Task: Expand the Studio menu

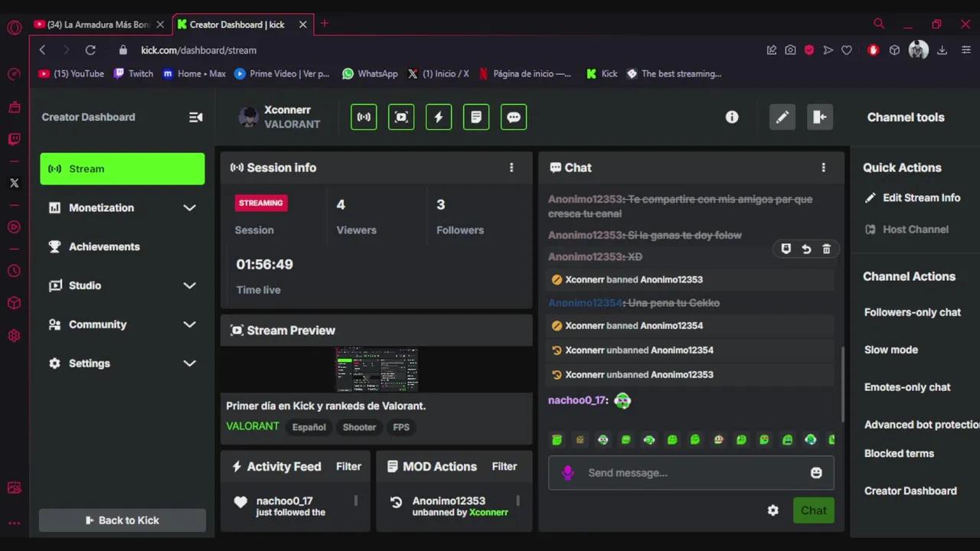Action: (122, 285)
